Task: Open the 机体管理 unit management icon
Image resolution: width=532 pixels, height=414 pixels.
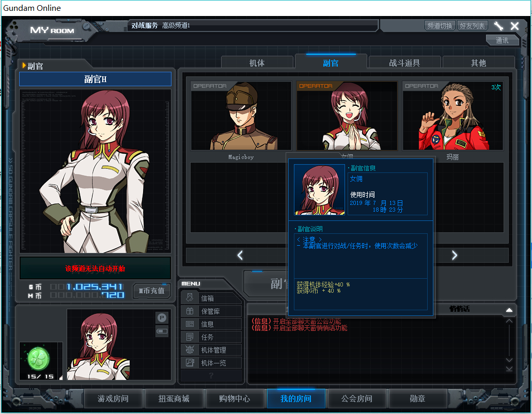Action: (190, 349)
